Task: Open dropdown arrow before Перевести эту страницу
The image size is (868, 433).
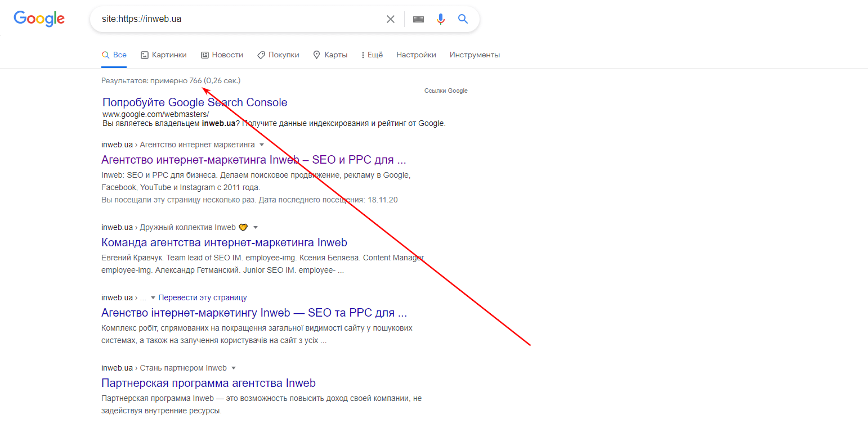Action: pyautogui.click(x=153, y=298)
